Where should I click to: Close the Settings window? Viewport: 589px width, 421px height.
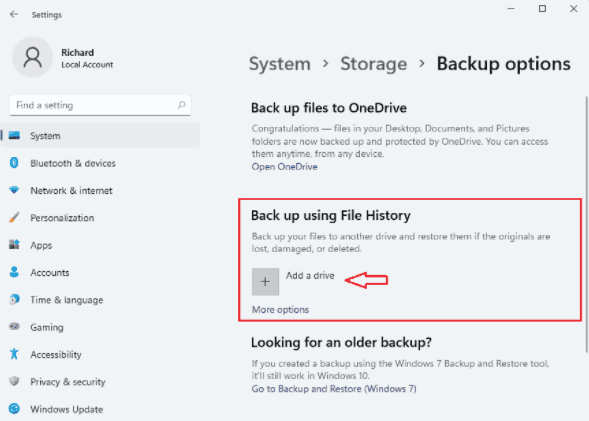tap(573, 9)
